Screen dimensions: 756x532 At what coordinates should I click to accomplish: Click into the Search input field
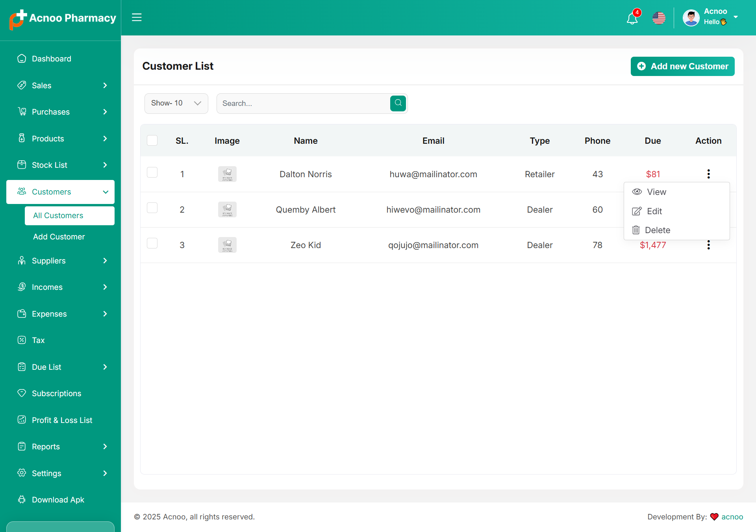[x=303, y=103]
